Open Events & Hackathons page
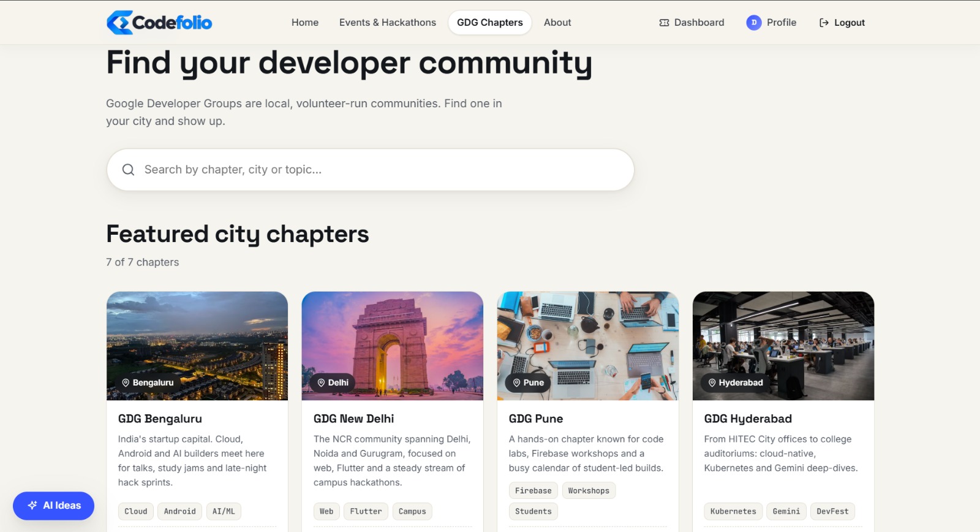This screenshot has height=532, width=980. tap(388, 23)
